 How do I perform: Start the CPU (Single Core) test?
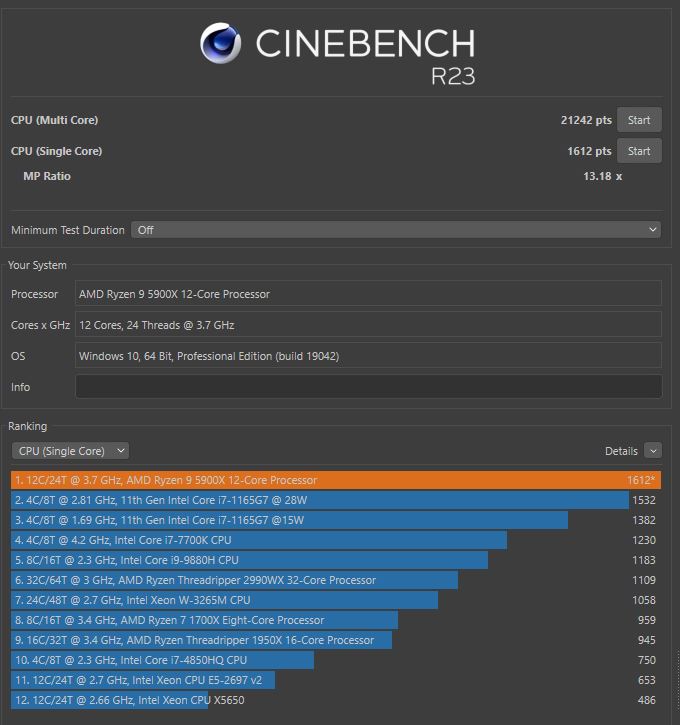click(639, 151)
